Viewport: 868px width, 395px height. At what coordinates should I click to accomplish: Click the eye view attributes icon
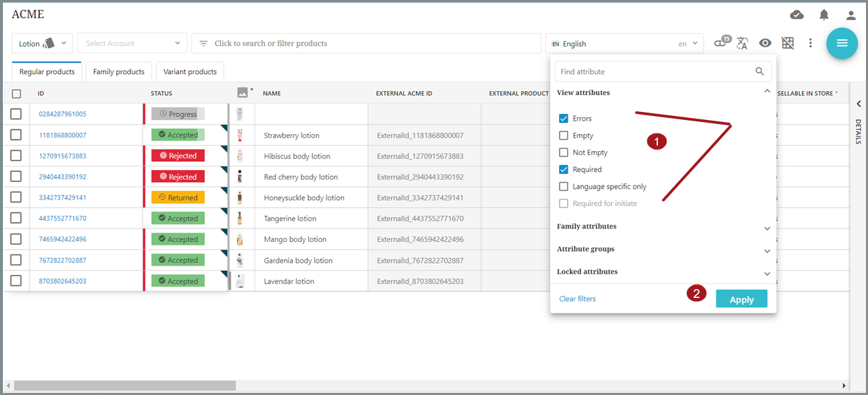point(765,43)
